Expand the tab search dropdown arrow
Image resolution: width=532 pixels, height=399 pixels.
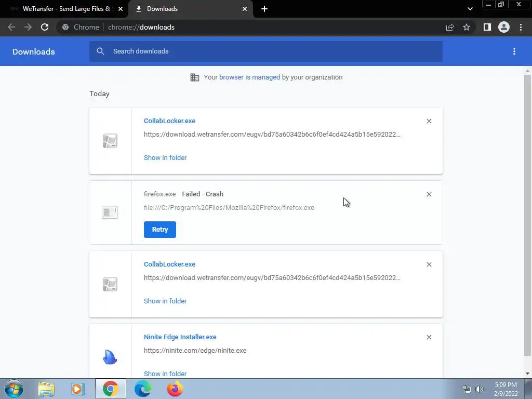pyautogui.click(x=470, y=9)
